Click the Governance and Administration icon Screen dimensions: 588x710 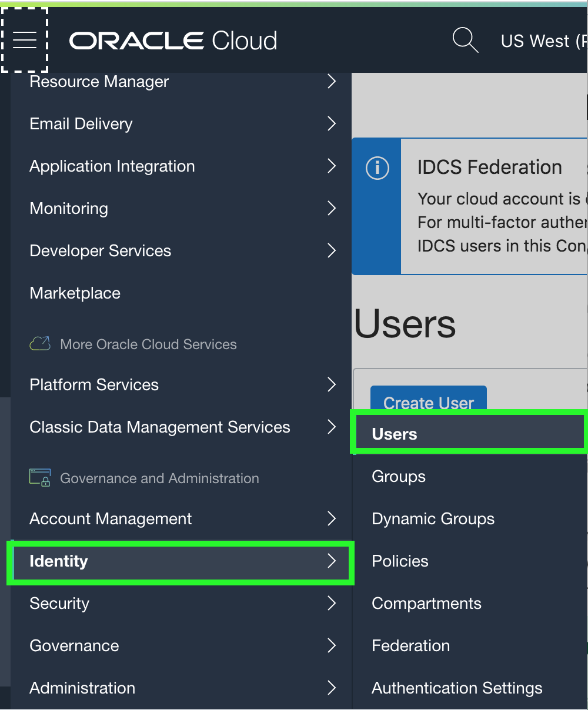click(40, 478)
